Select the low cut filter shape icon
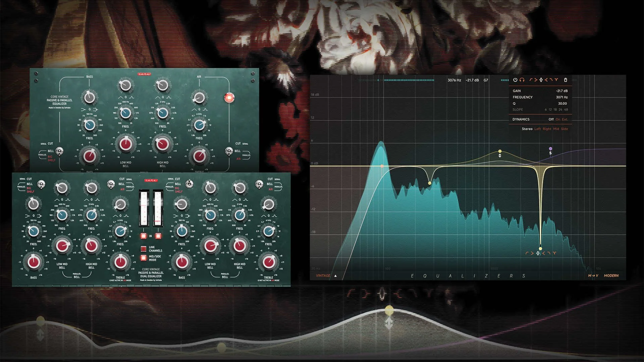The width and height of the screenshot is (644, 362). tap(531, 80)
